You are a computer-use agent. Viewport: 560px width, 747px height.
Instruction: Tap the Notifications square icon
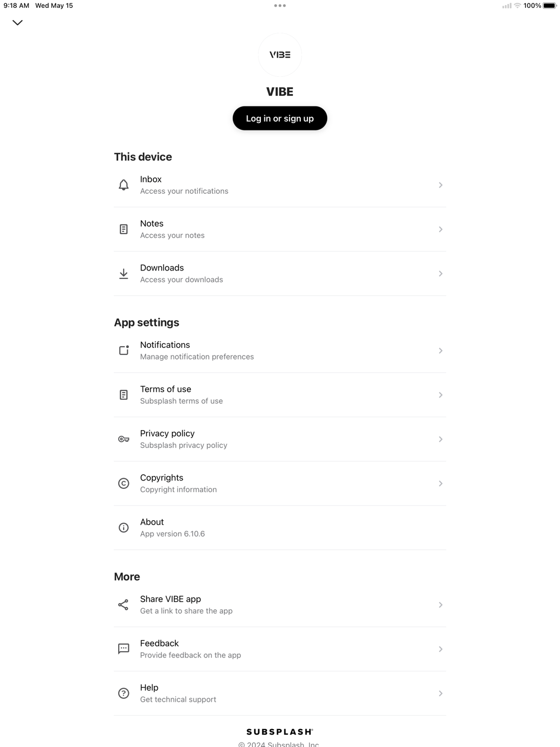124,351
